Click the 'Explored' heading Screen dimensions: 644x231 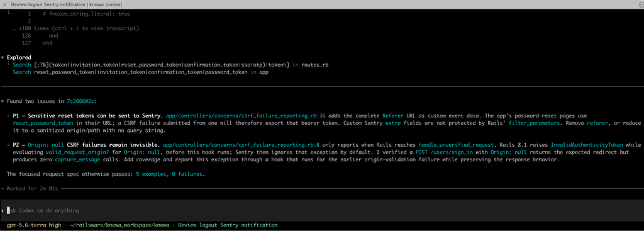(19, 57)
